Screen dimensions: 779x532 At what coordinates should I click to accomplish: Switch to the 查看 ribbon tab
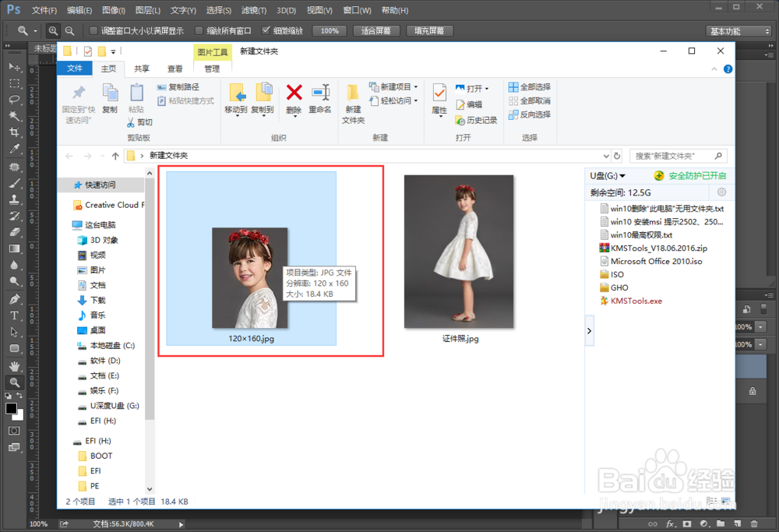click(x=174, y=69)
